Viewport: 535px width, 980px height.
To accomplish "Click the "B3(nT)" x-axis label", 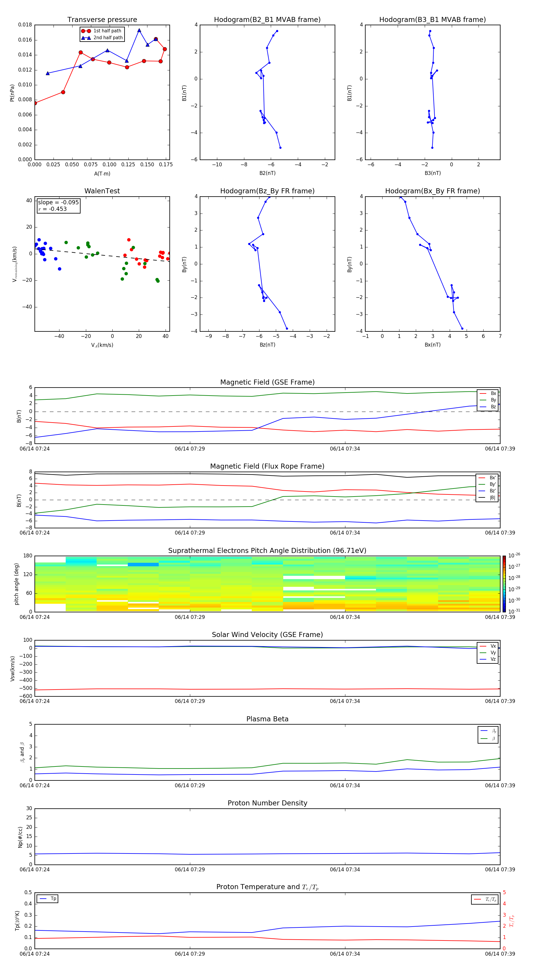I will tap(432, 173).
